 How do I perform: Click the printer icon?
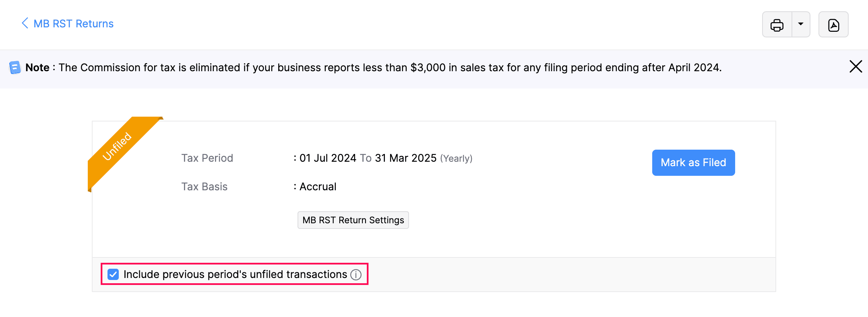tap(777, 25)
